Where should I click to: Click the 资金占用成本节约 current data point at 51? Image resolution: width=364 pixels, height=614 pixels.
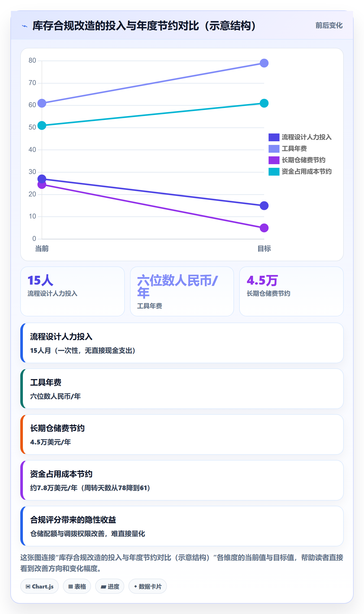click(42, 125)
